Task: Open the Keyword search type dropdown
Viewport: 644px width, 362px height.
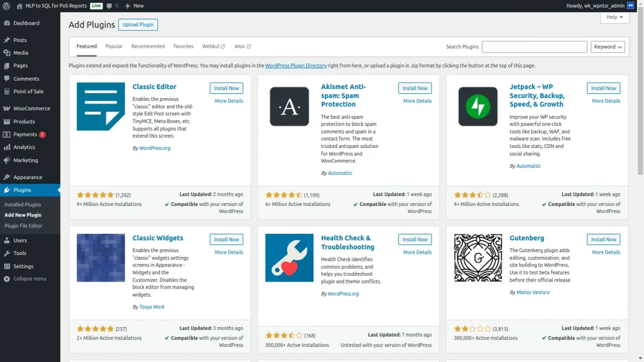Action: pyautogui.click(x=608, y=47)
